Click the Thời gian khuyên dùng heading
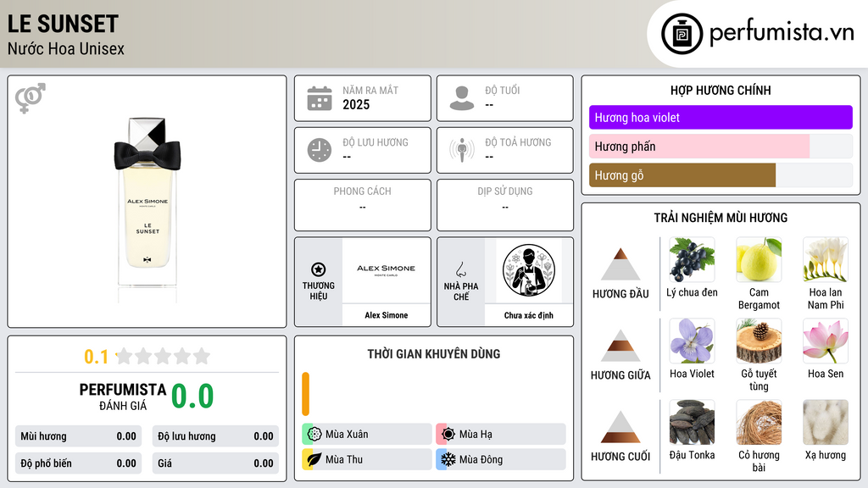 coord(434,353)
